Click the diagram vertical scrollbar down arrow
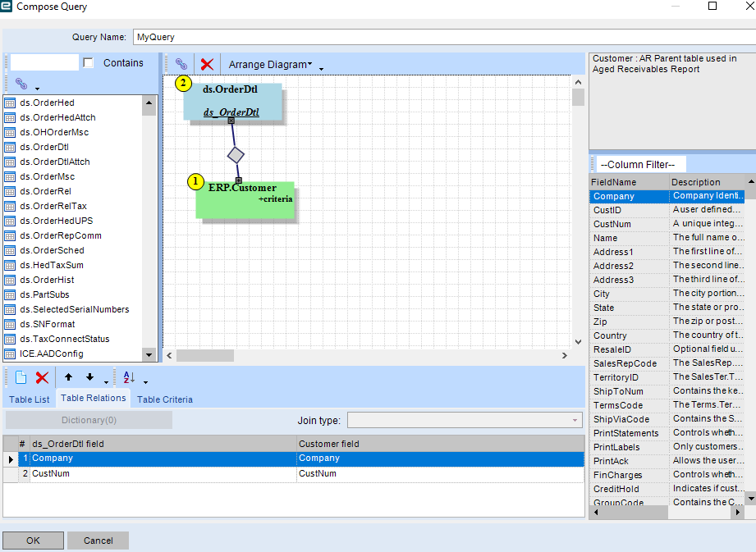The image size is (756, 552). [578, 341]
